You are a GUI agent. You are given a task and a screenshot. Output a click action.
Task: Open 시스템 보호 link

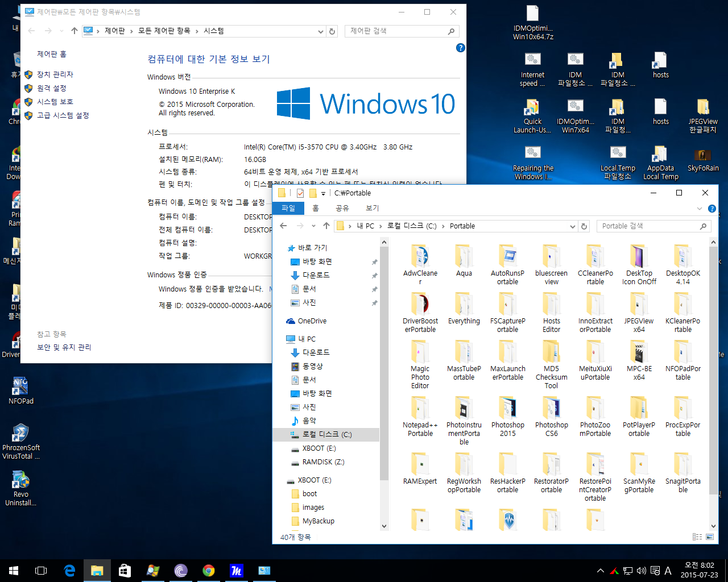click(55, 102)
